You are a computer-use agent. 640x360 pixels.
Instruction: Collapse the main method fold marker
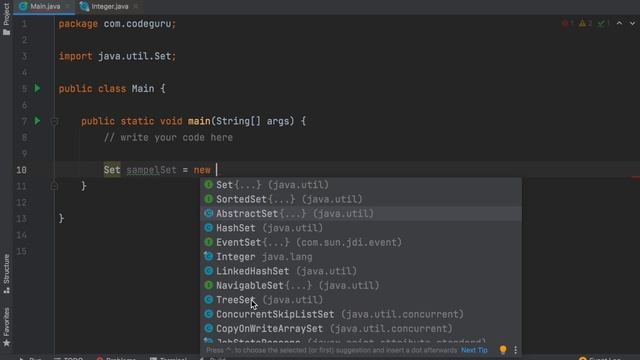point(54,121)
